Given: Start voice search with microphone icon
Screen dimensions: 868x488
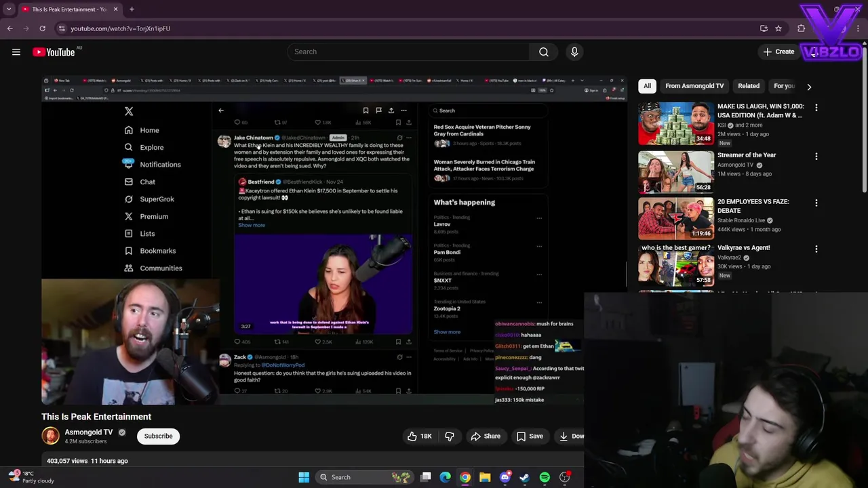Looking at the screenshot, I should 574,52.
